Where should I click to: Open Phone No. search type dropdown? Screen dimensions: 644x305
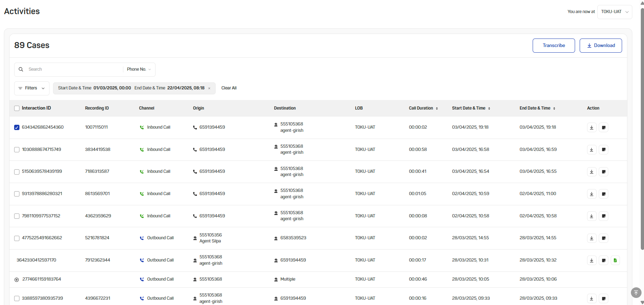[x=139, y=69]
